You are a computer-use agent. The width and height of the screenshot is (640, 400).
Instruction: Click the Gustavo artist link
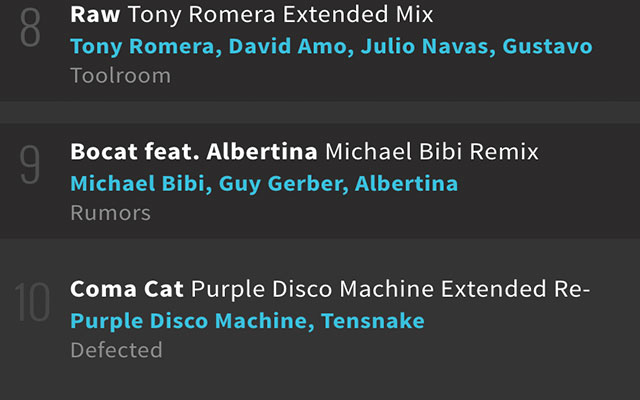coord(547,47)
